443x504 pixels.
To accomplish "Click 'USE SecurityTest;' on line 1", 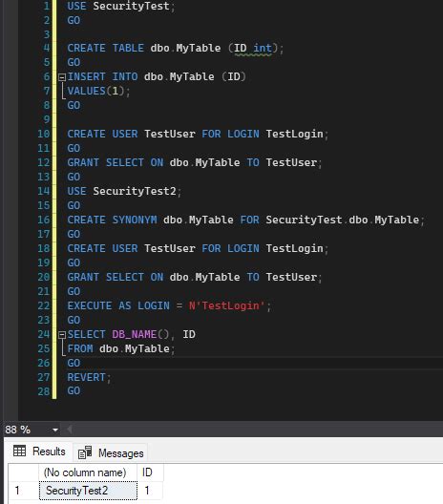I will [121, 7].
